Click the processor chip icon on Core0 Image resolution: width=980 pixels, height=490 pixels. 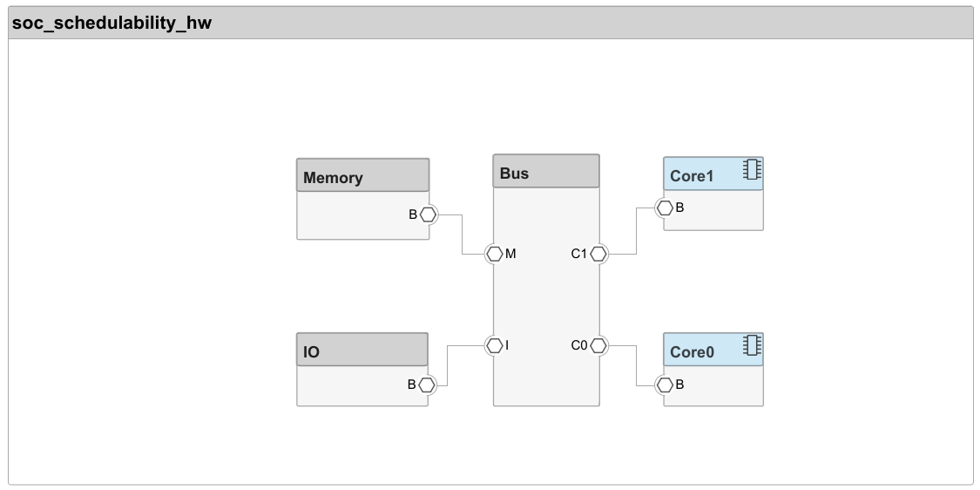point(752,345)
